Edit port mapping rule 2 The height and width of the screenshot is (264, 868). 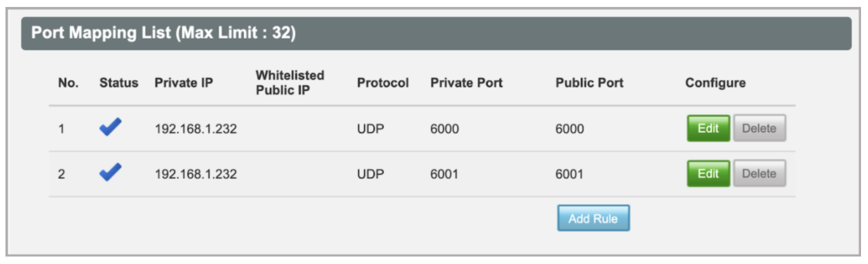pos(708,173)
